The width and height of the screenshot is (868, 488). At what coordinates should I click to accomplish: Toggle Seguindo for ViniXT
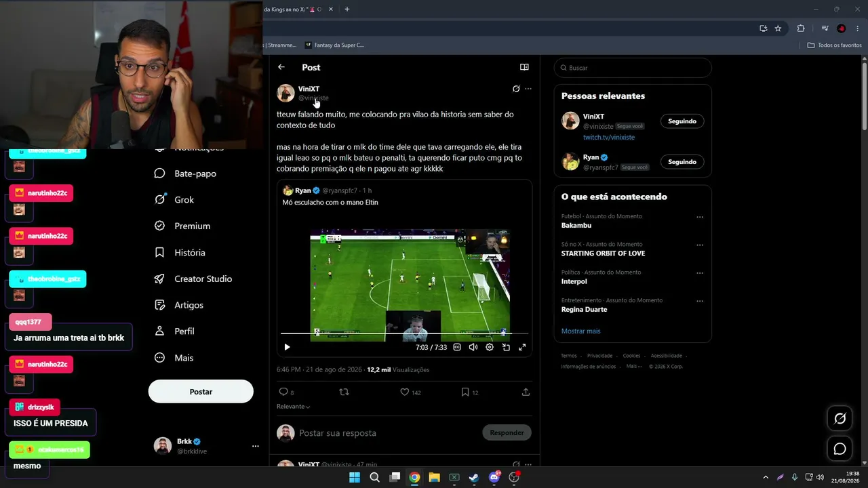(682, 121)
